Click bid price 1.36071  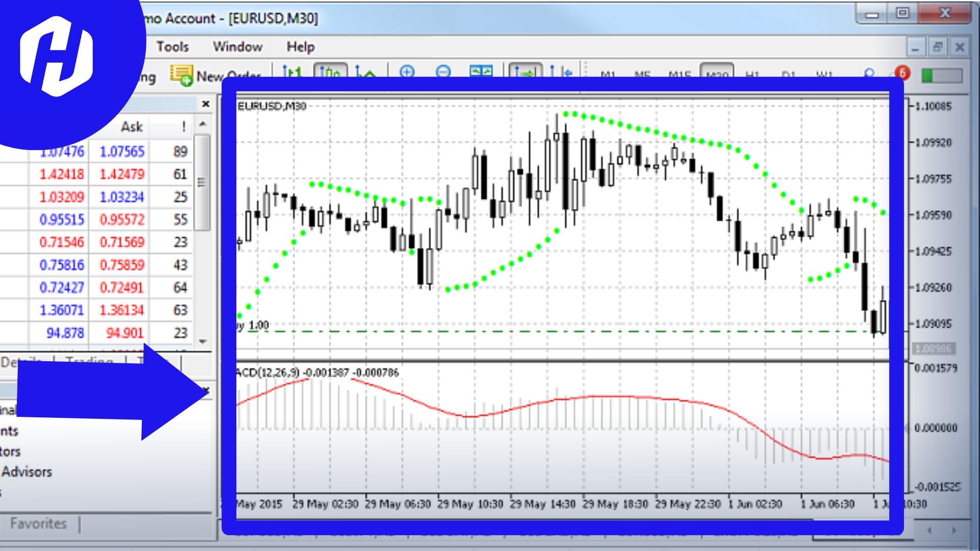(x=62, y=310)
